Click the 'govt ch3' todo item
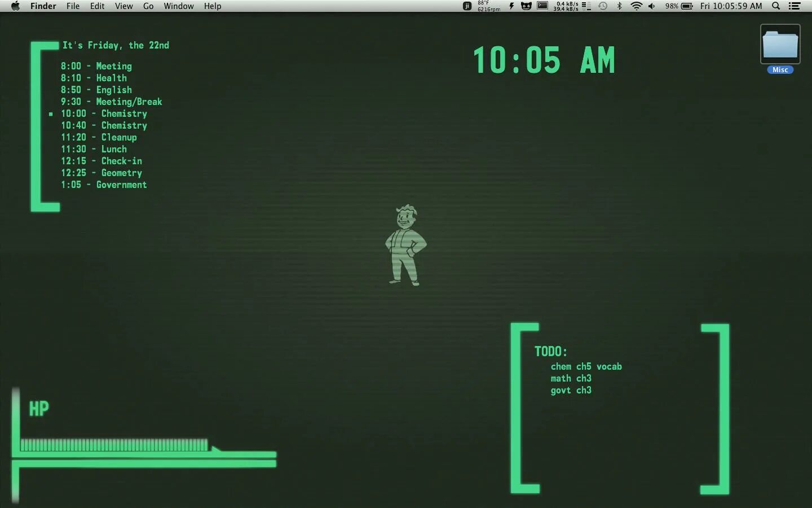Image resolution: width=812 pixels, height=508 pixels. point(571,390)
